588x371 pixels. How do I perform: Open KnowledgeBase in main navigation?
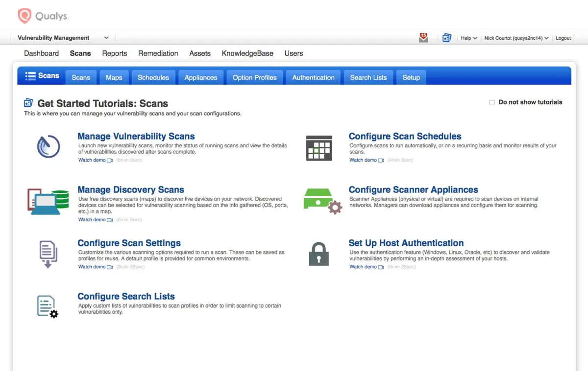click(x=247, y=53)
